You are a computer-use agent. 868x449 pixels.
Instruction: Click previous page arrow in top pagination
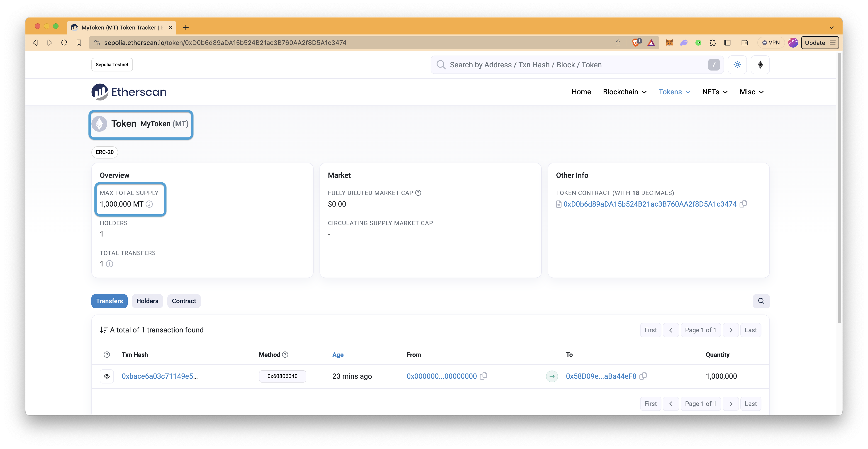click(x=671, y=330)
